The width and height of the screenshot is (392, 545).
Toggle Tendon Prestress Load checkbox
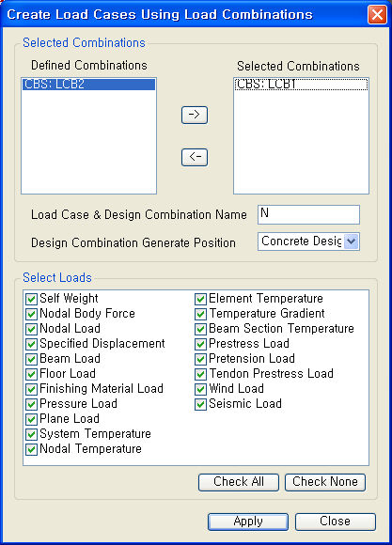coord(200,374)
